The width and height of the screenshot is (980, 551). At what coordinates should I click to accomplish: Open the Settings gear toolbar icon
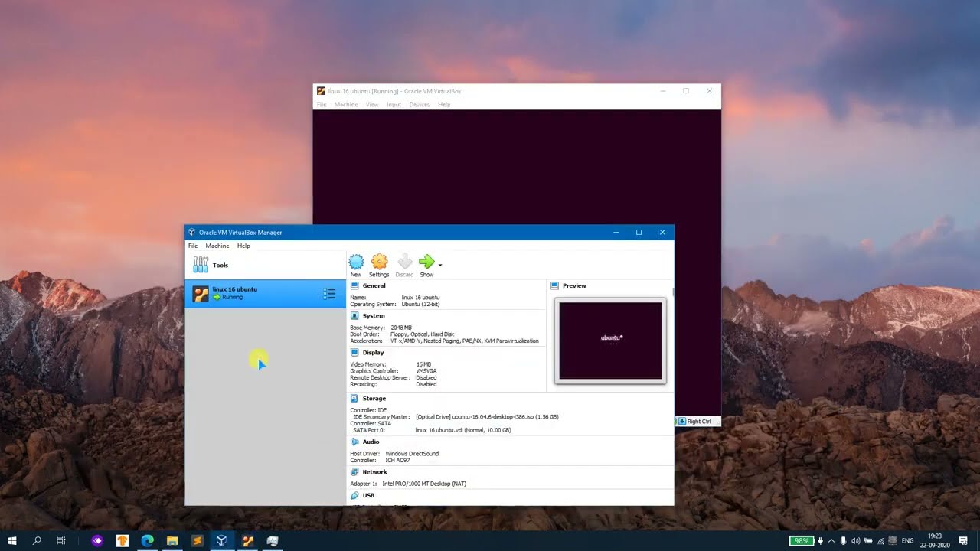click(x=379, y=262)
